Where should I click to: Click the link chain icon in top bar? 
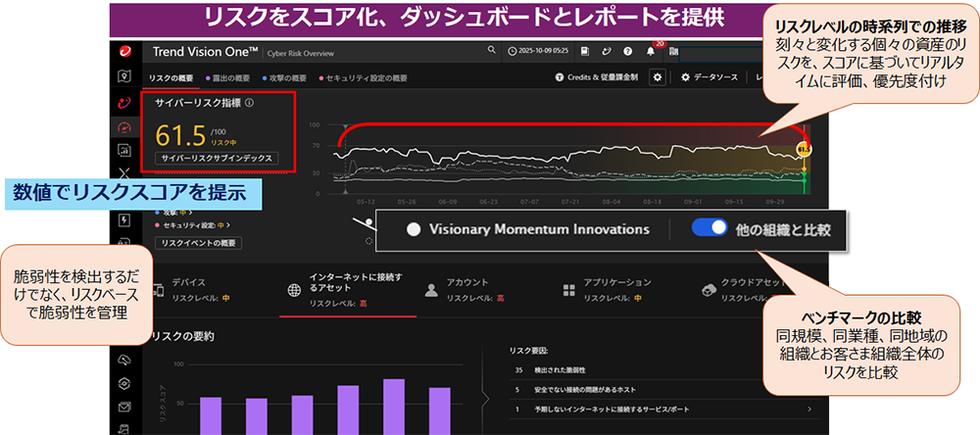tap(606, 51)
